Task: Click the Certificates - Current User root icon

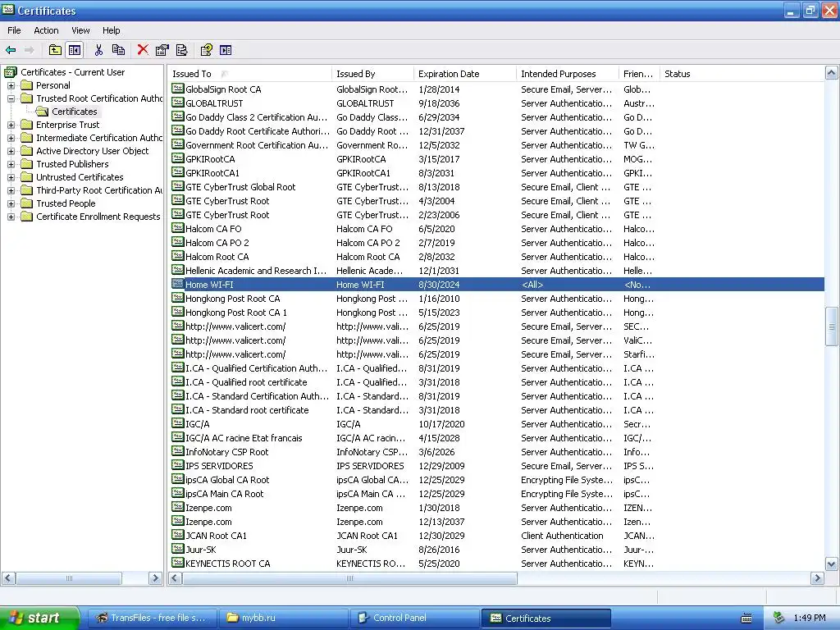Action: 11,72
